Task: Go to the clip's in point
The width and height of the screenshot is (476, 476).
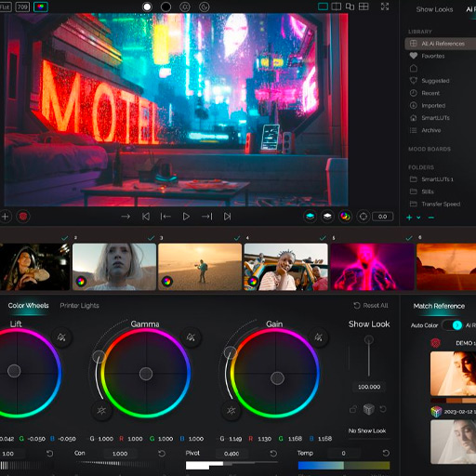Action: 165,217
